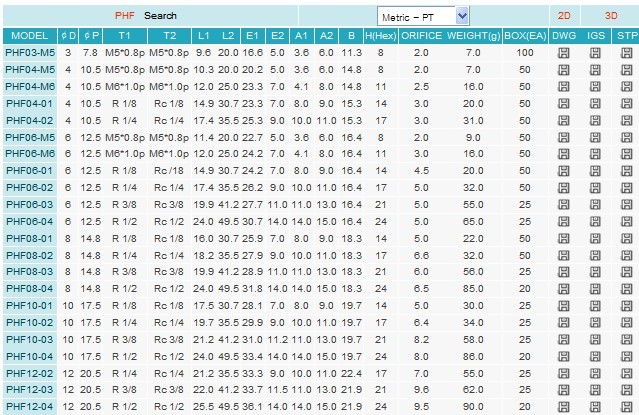Switch to the 2D tab
This screenshot has width=639, height=415.
pyautogui.click(x=563, y=16)
